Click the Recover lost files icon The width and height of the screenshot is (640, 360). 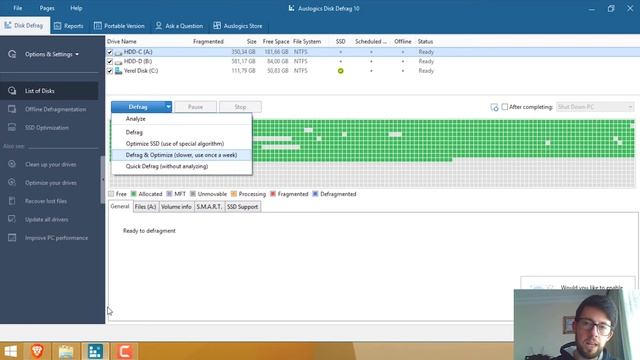[12, 201]
